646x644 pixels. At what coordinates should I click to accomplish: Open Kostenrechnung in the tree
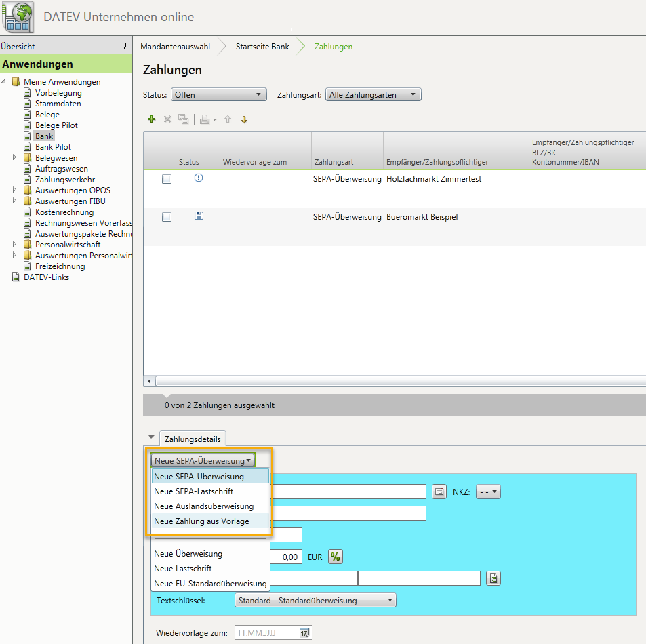point(64,212)
